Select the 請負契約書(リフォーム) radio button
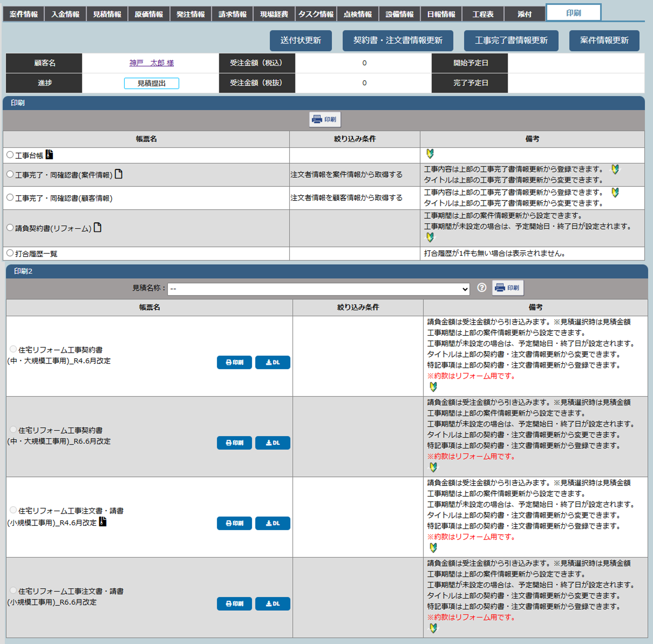653x644 pixels. tap(10, 227)
